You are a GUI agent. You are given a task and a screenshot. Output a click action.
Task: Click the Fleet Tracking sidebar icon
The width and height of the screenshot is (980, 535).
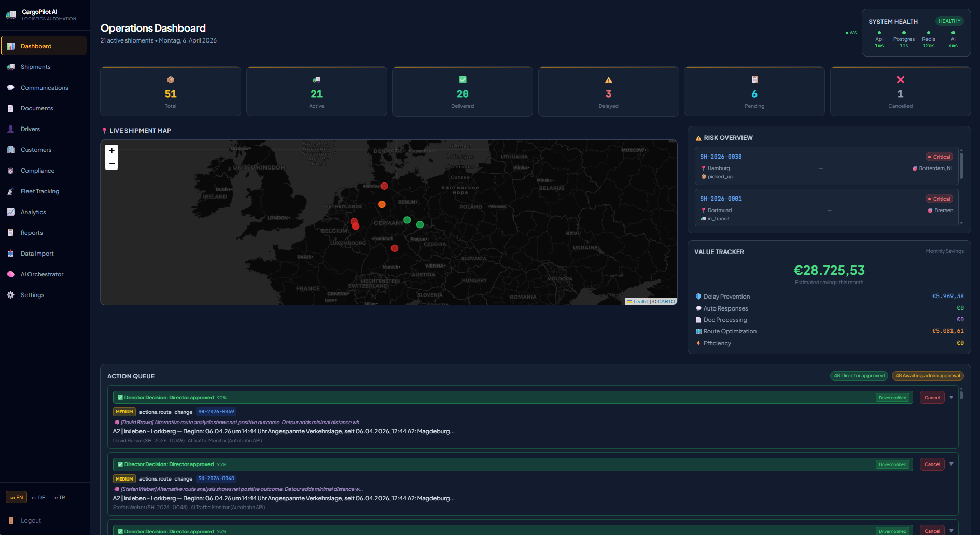[11, 191]
